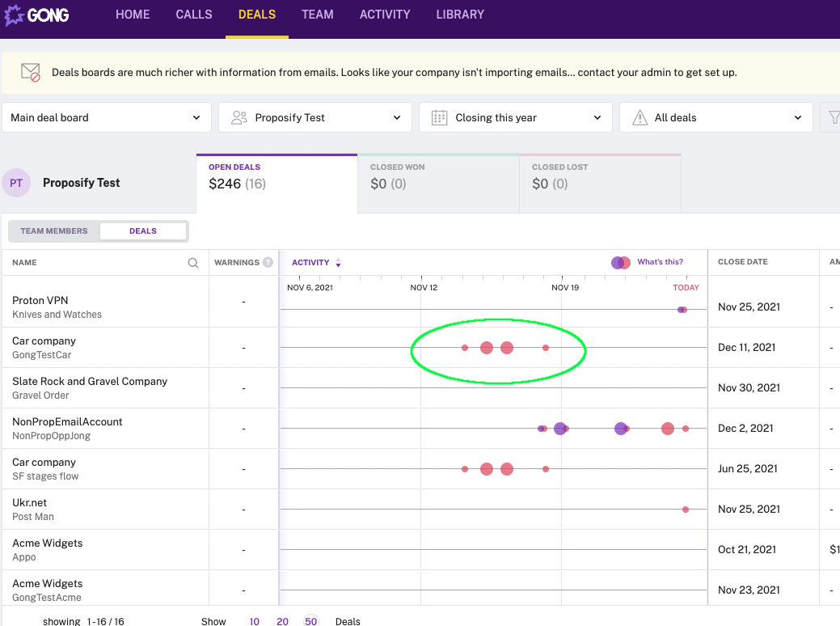Select the Deals view toggle
The width and height of the screenshot is (840, 626).
tap(143, 231)
